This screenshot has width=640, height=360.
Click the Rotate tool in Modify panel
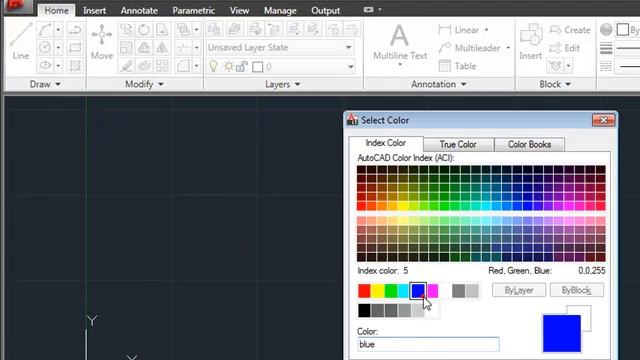click(x=144, y=30)
